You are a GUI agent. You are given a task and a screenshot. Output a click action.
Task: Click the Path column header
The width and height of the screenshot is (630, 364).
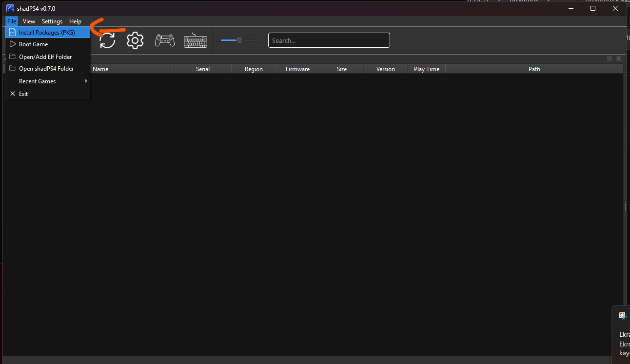point(534,69)
